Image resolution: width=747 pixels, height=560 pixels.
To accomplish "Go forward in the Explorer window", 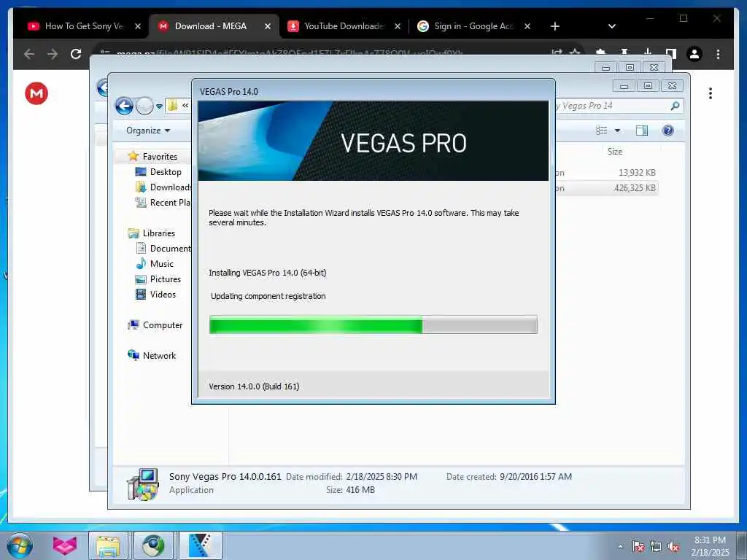I will click(144, 106).
